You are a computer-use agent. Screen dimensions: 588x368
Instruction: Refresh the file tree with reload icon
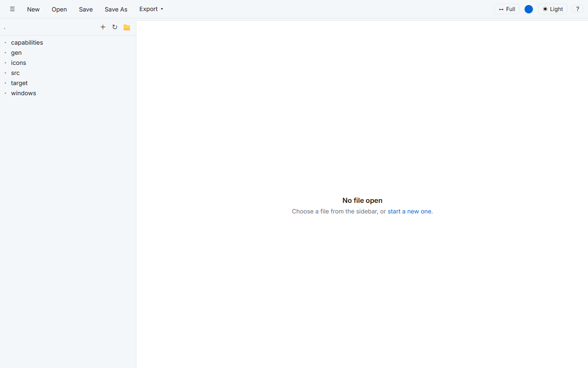[115, 27]
